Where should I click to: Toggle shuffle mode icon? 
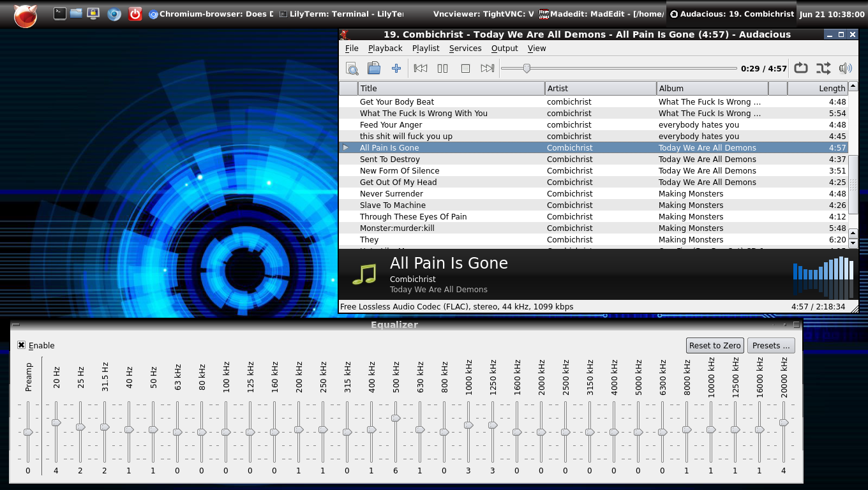click(823, 68)
